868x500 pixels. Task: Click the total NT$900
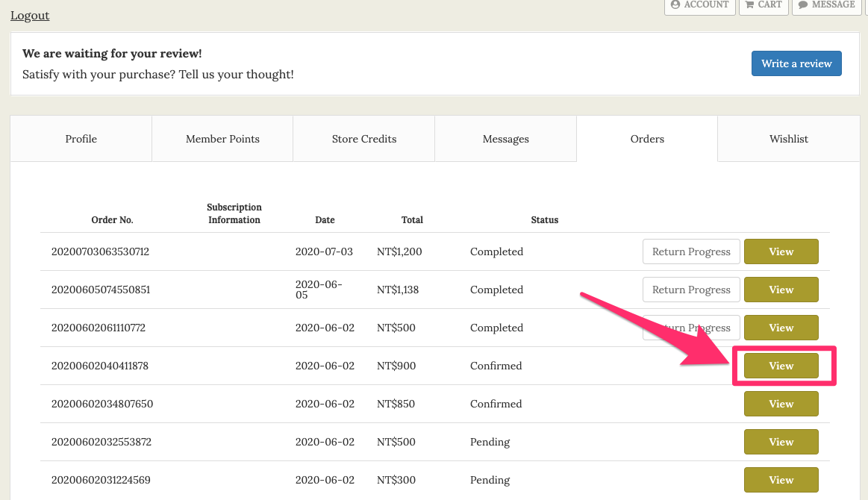pyautogui.click(x=396, y=366)
